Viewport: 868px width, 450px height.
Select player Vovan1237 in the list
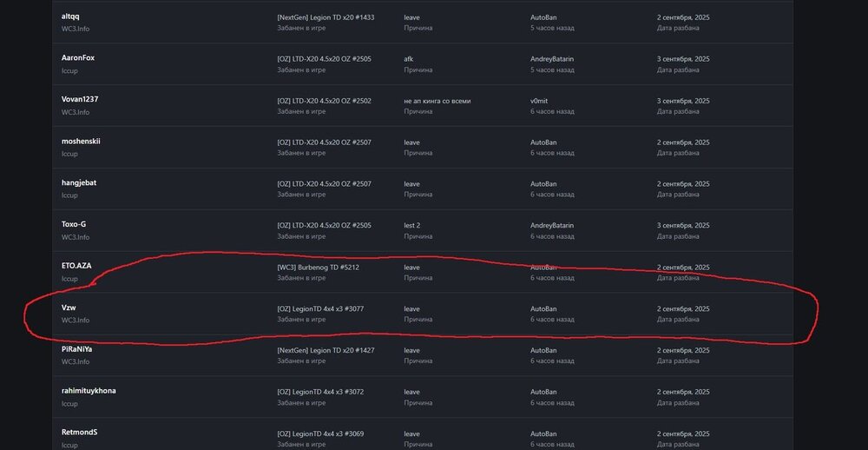tap(80, 100)
